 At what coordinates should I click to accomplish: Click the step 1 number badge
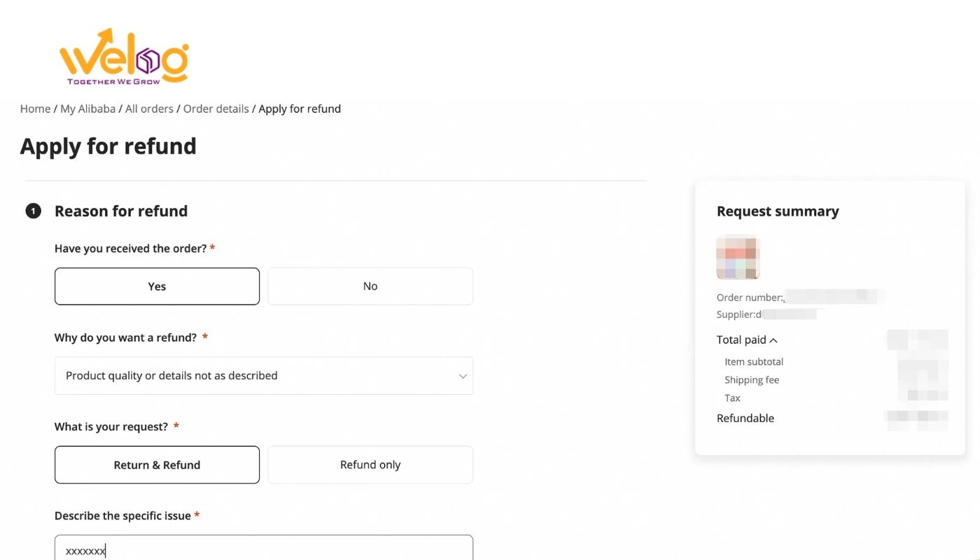[x=33, y=211]
